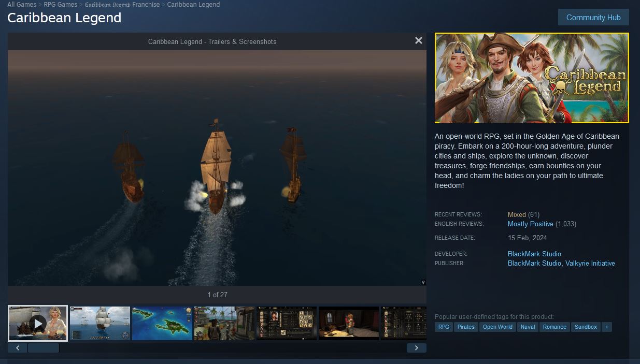
Task: Open the green island map thumbnail
Action: [x=162, y=324]
